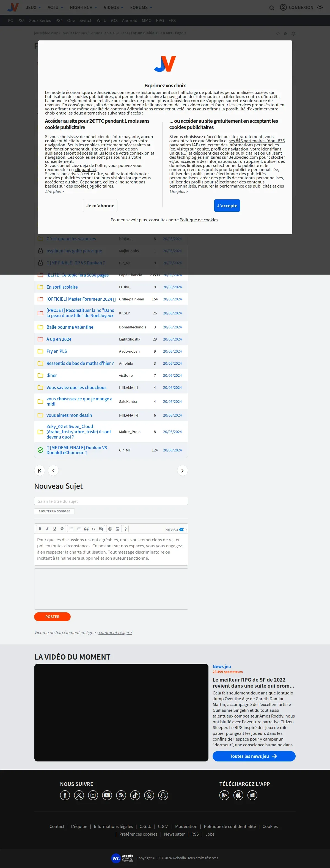Open the Facebook page icon

65,795
